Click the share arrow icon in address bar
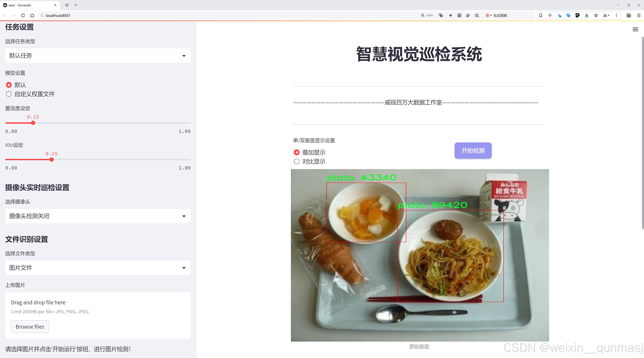 click(468, 16)
